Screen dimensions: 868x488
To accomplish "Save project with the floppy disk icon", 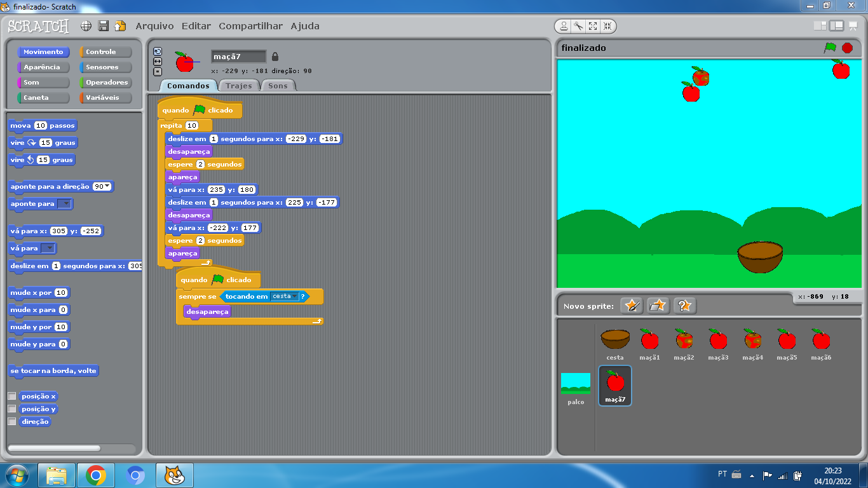I will click(x=104, y=26).
